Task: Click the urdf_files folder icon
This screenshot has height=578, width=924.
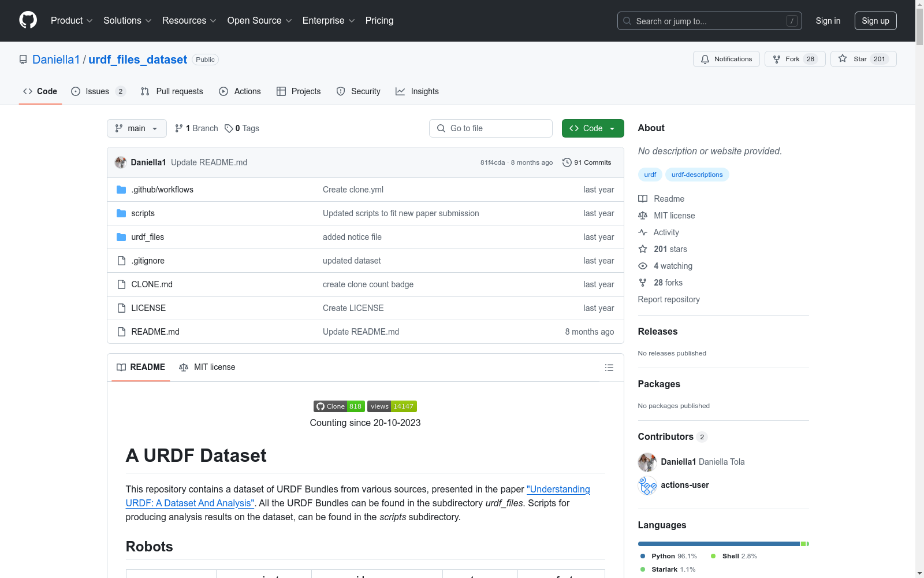Action: pyautogui.click(x=121, y=237)
